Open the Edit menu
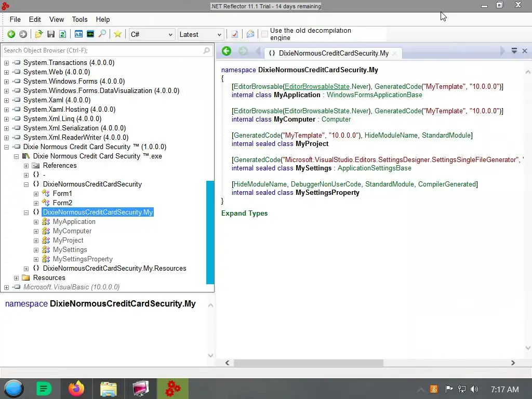The width and height of the screenshot is (532, 399). (x=35, y=19)
